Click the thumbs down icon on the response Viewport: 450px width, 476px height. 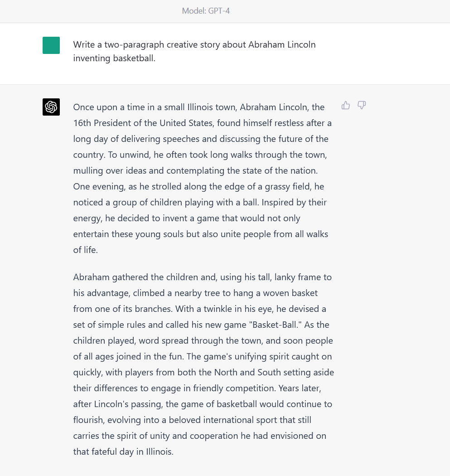(362, 105)
